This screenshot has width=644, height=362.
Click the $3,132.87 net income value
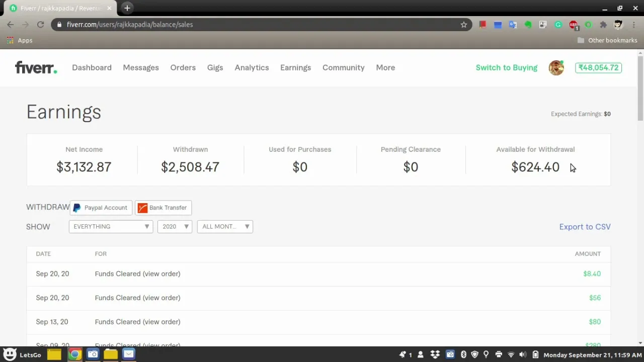coord(84,167)
